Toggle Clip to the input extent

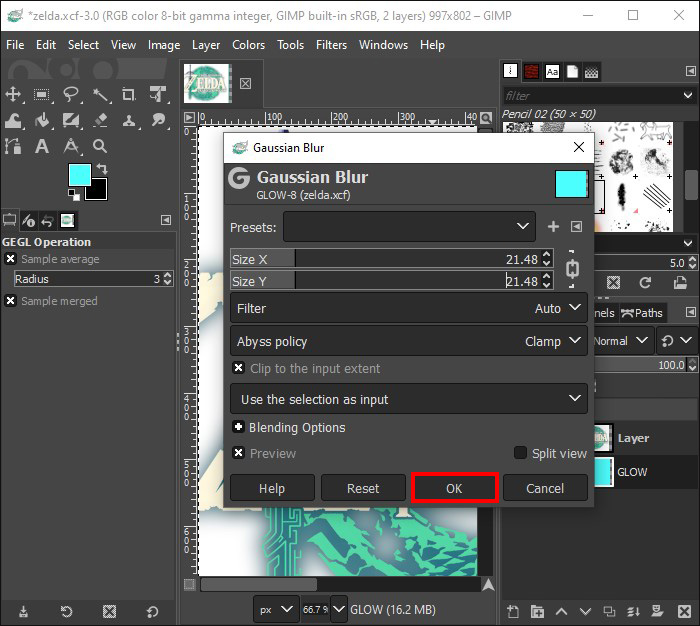tap(238, 368)
